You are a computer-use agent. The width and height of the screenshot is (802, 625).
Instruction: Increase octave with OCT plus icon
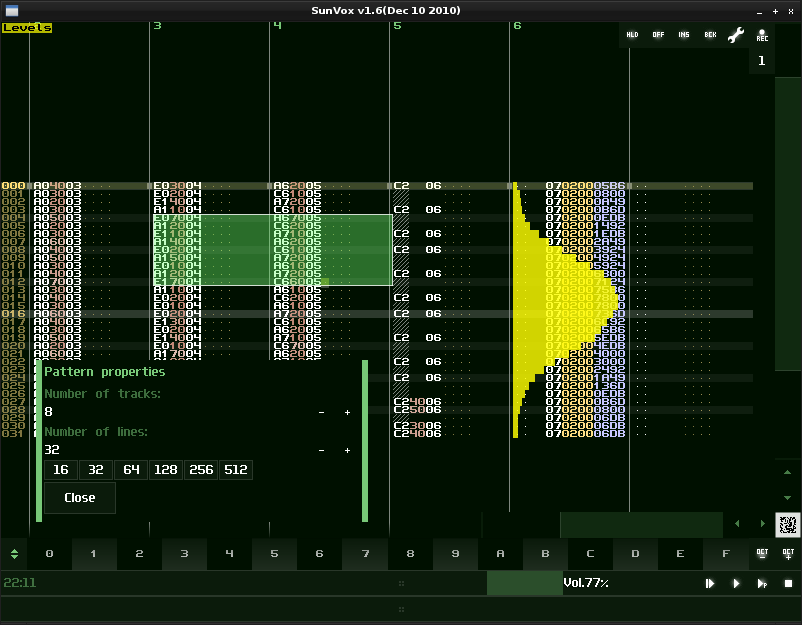tap(788, 554)
